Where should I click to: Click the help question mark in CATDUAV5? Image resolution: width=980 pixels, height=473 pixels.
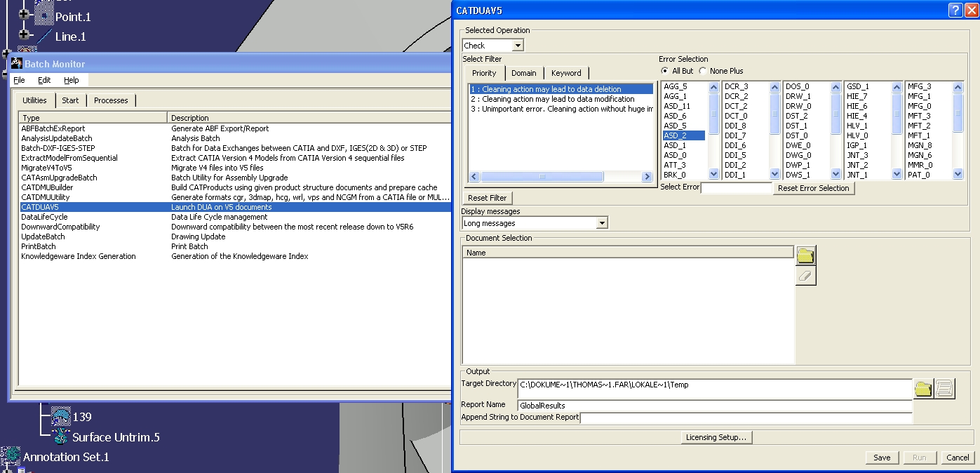955,10
